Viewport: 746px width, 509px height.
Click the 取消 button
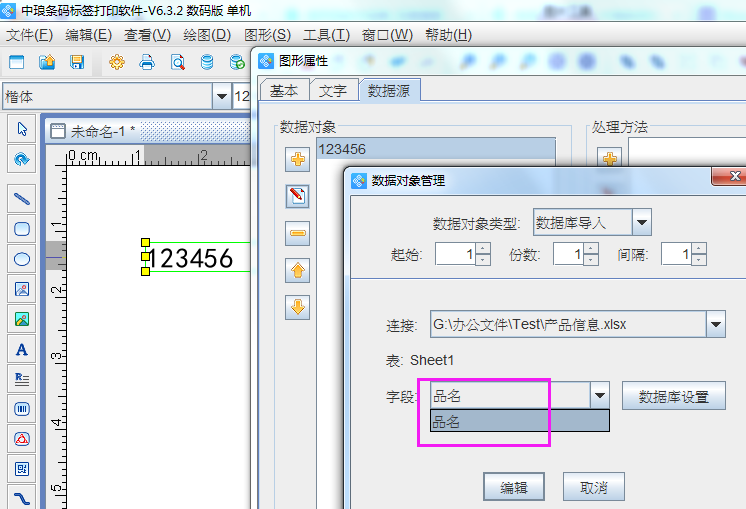(593, 488)
